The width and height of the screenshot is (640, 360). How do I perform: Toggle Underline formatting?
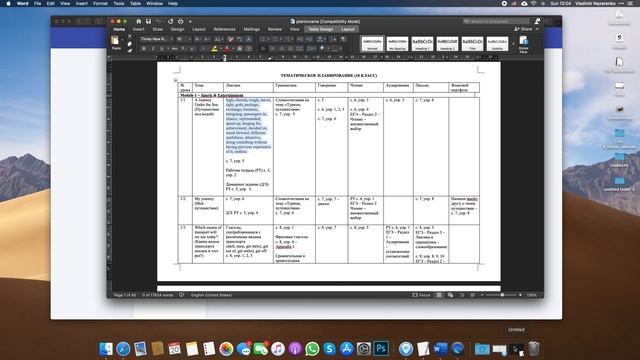tap(162, 49)
